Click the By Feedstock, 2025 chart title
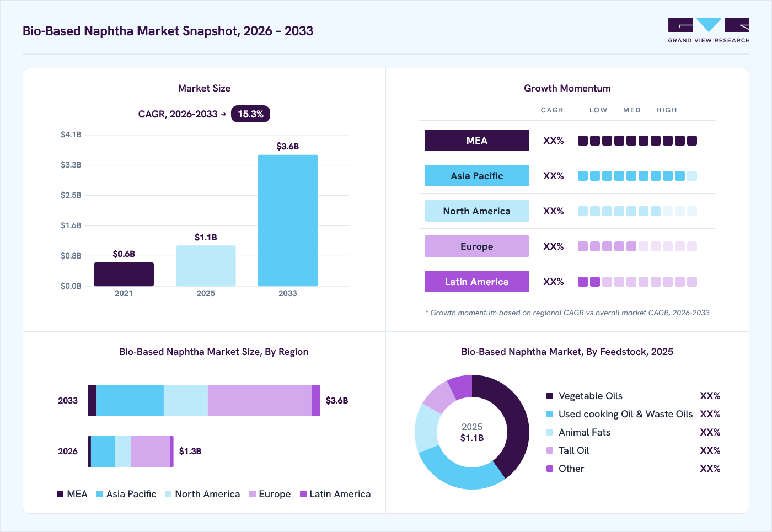Image resolution: width=772 pixels, height=532 pixels. (567, 352)
